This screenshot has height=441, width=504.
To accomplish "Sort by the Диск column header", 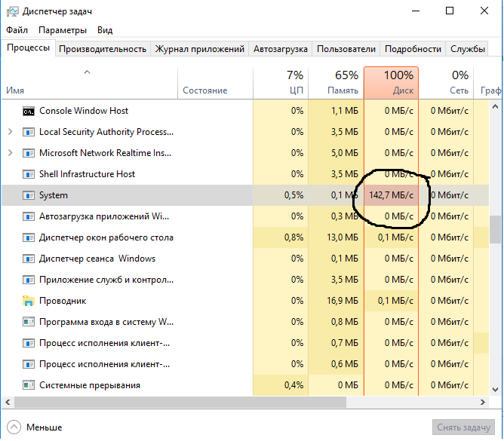I will click(x=391, y=83).
